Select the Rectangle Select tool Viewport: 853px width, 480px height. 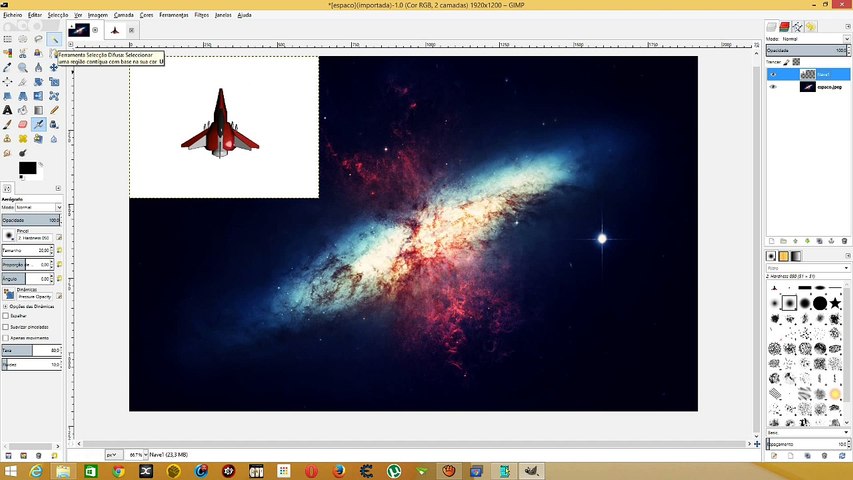click(8, 39)
